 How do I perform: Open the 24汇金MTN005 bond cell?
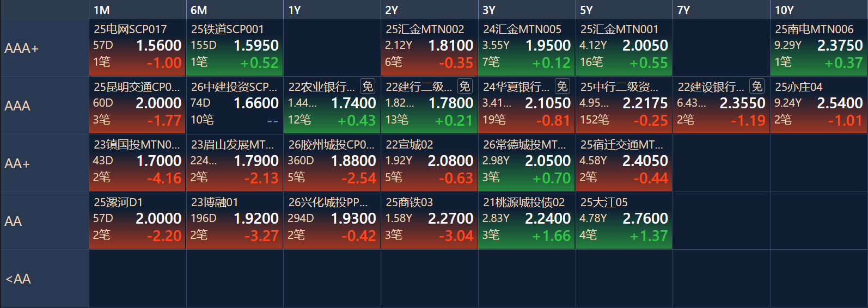coord(527,47)
